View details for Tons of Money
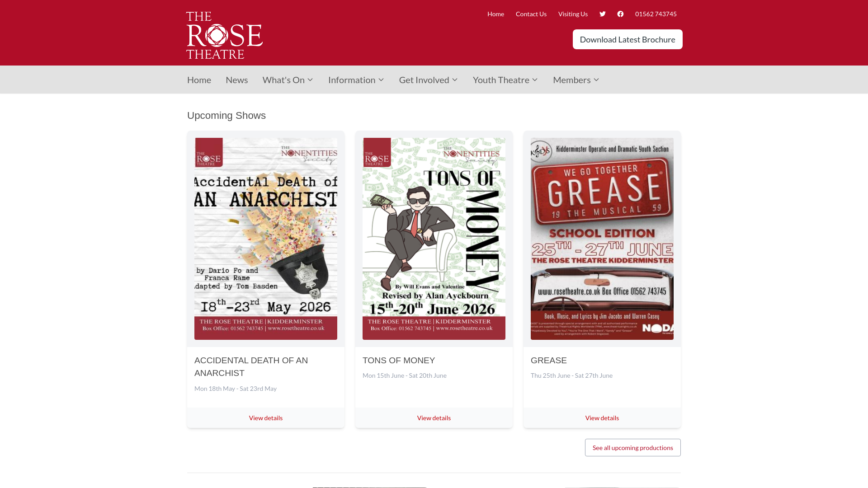Viewport: 868px width, 488px height. pos(434,418)
